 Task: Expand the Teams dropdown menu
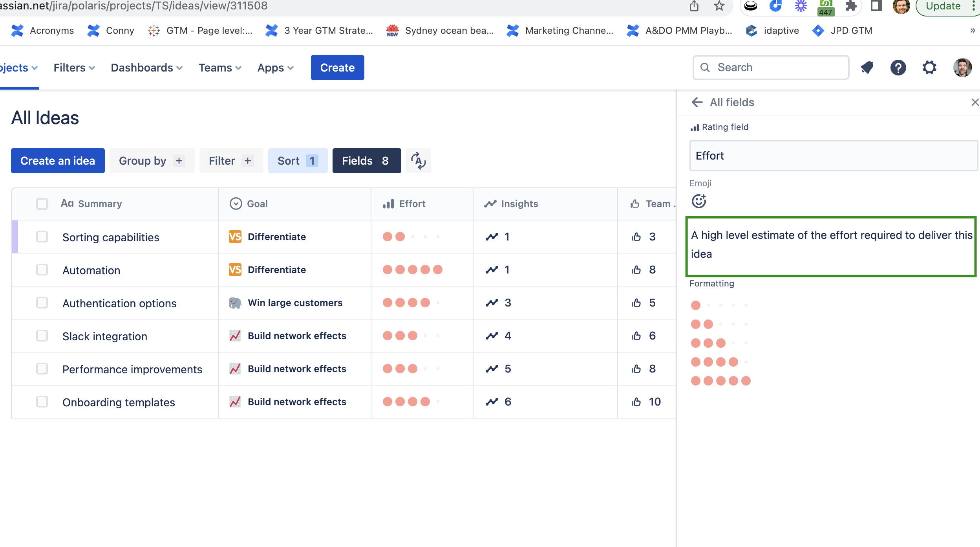pos(220,68)
